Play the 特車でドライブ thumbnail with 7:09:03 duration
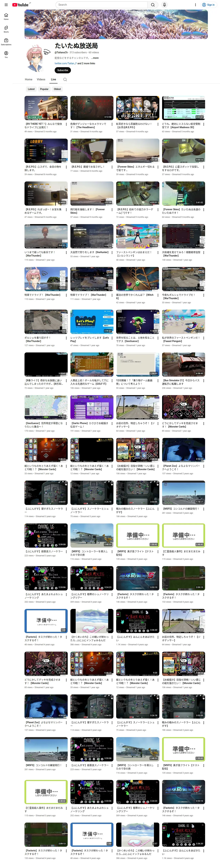Image resolution: width=220 pixels, height=868 pixels. [x=46, y=279]
